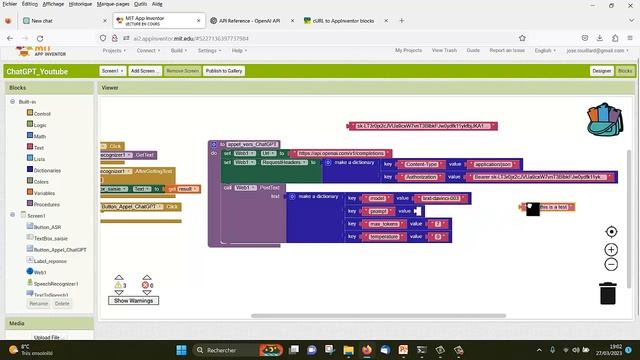Click the center workspace target icon
The width and height of the screenshot is (640, 360).
point(611,232)
